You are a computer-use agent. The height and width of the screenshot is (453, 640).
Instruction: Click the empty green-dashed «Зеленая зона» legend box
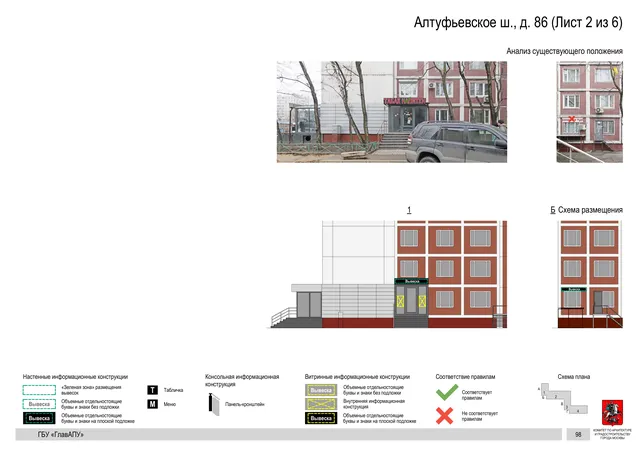(39, 390)
